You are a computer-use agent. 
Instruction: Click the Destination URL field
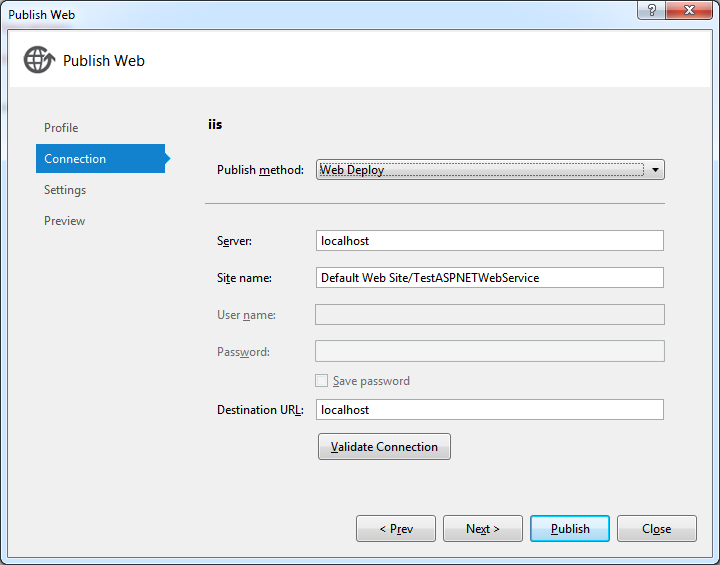pyautogui.click(x=489, y=409)
